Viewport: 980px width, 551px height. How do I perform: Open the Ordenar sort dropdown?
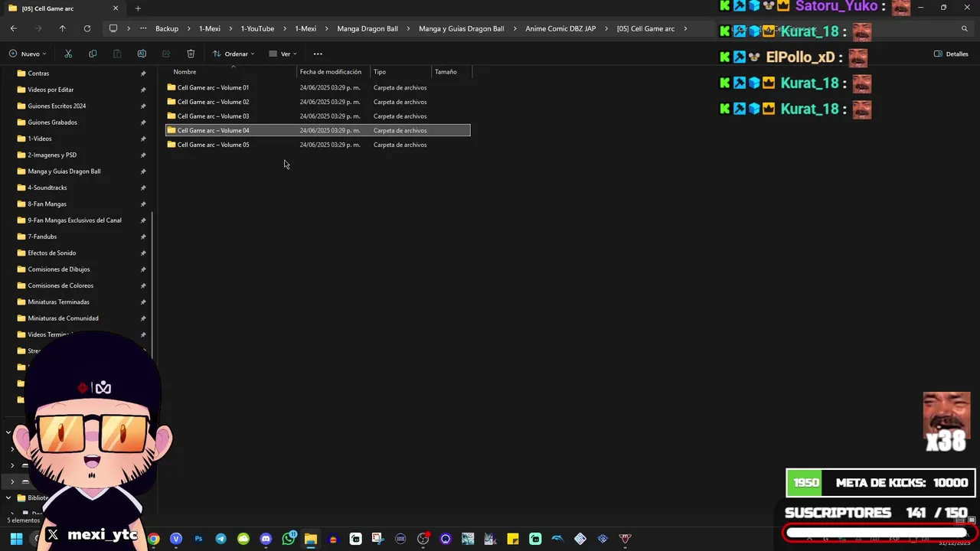pyautogui.click(x=234, y=54)
